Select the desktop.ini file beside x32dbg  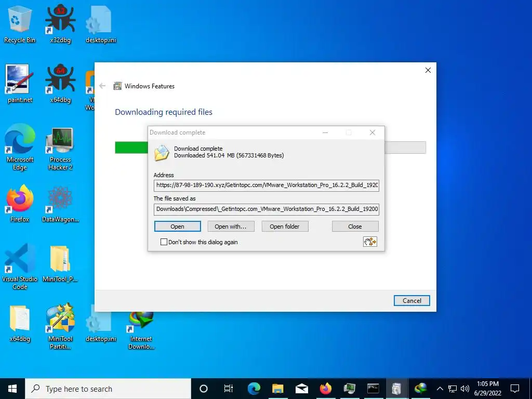(x=101, y=24)
